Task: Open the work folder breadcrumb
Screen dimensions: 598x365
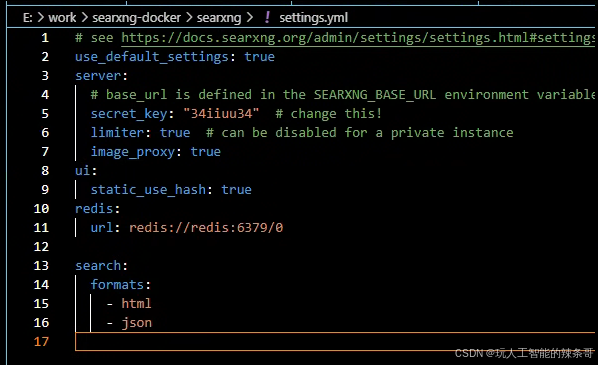Action: tap(62, 18)
